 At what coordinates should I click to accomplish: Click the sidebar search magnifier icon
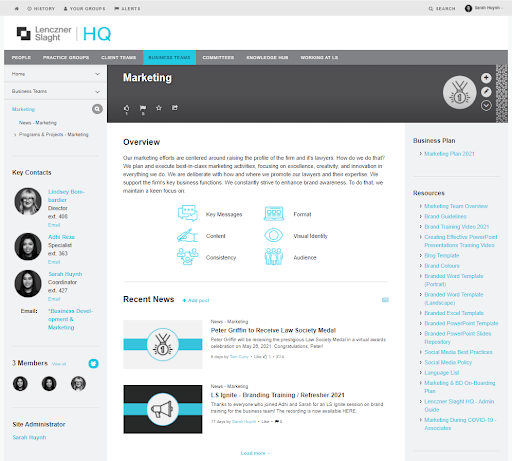[x=97, y=109]
